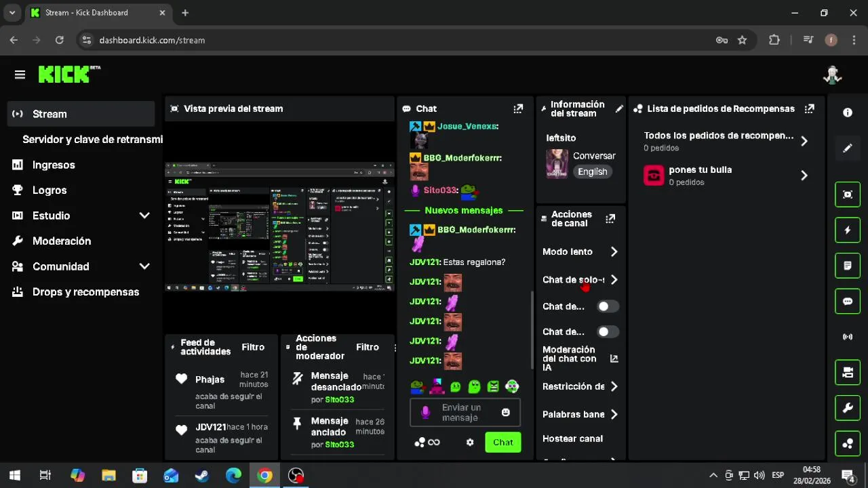Open Steam from the taskbar
868x488 pixels.
click(202, 475)
